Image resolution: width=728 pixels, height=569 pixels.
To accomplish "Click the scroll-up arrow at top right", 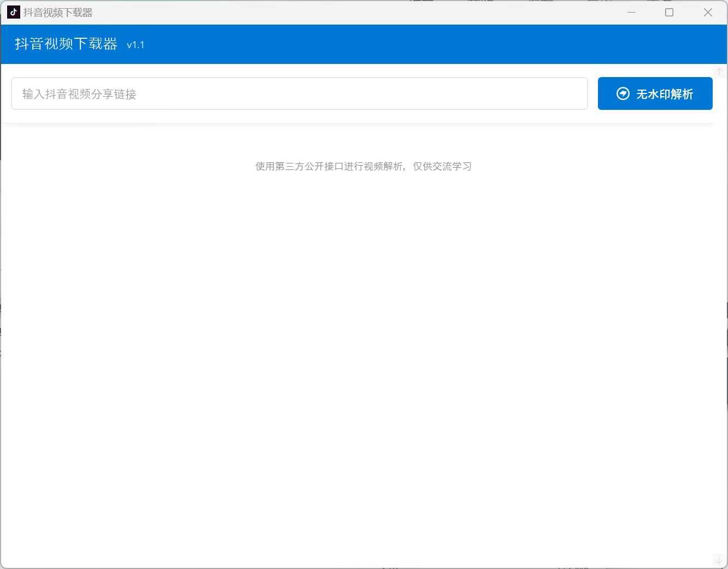I will (719, 72).
